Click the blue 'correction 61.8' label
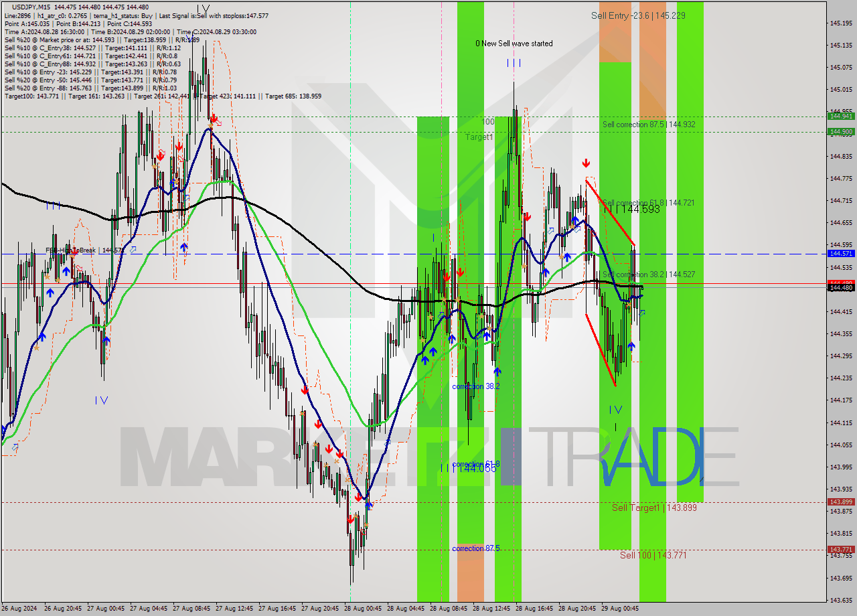Viewport: 857px width, 616px height. point(475,464)
